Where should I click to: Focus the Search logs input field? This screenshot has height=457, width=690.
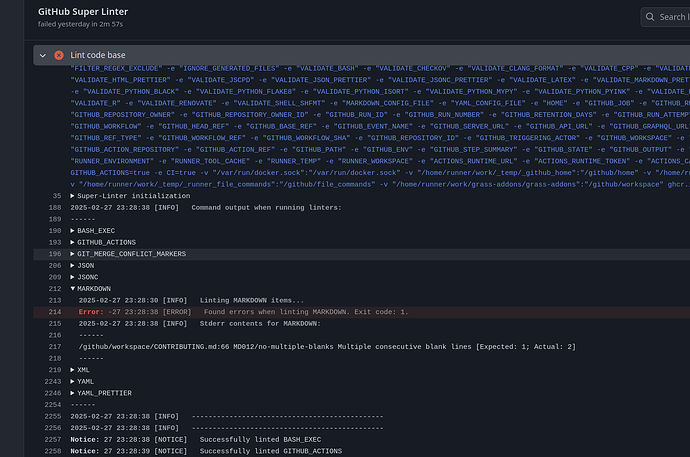666,17
